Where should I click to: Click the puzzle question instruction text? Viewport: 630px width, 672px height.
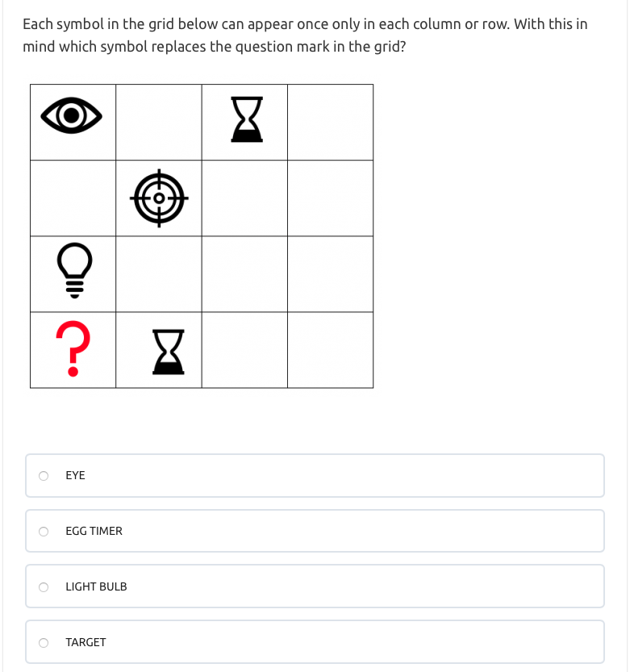tap(305, 35)
